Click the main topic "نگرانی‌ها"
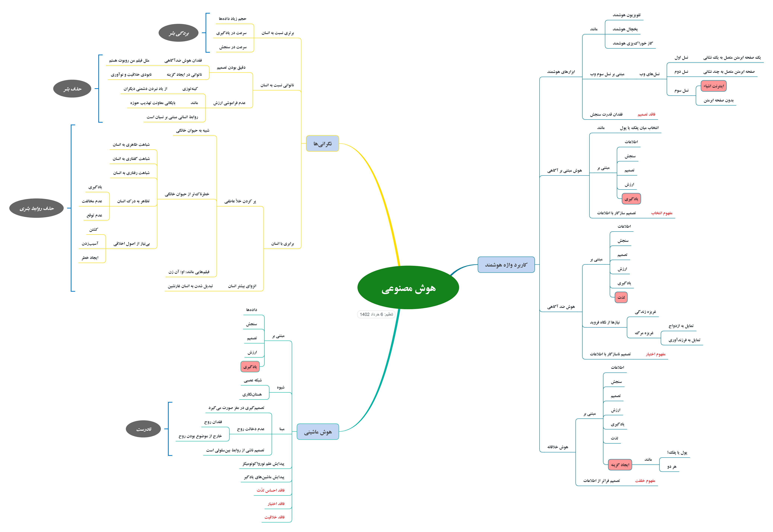This screenshot has width=773, height=532. 322,144
